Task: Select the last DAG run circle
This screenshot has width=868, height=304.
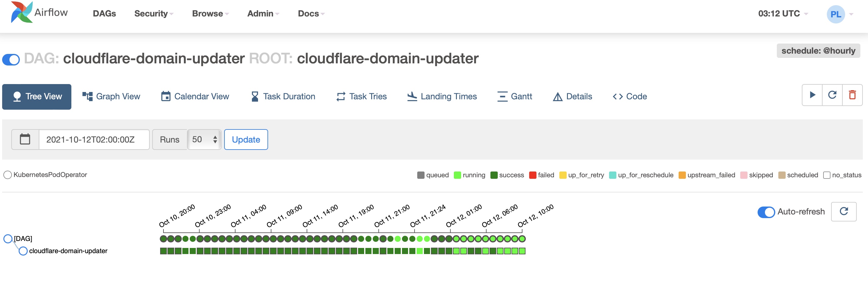Action: [x=522, y=239]
